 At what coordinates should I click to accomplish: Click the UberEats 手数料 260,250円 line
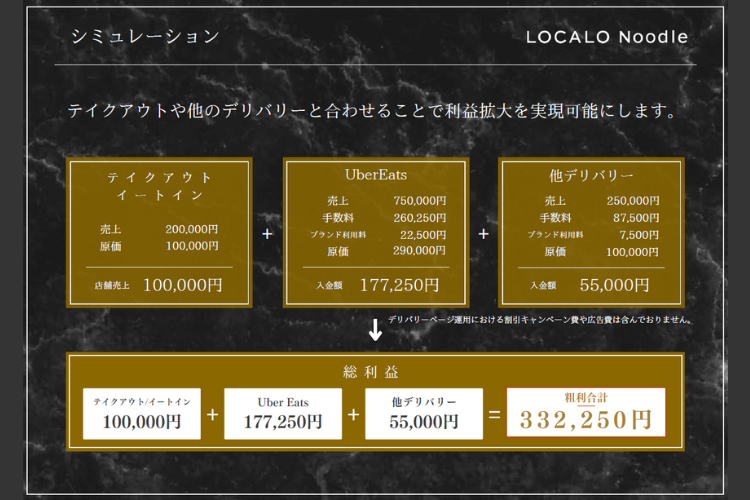click(376, 217)
